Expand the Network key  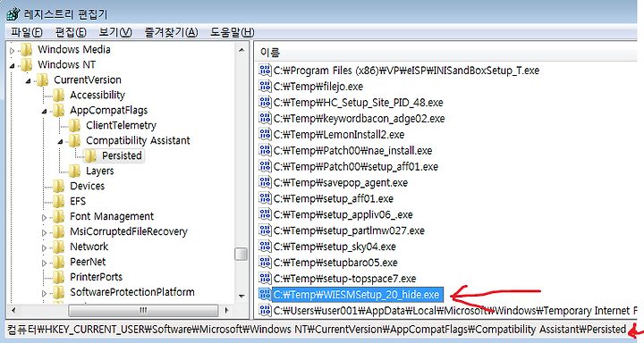[x=45, y=248]
